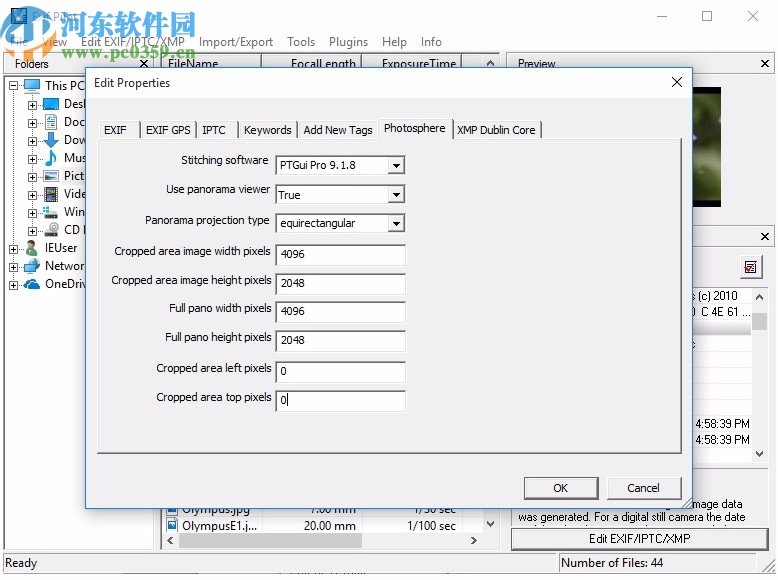Open the Tools menu

tap(301, 42)
